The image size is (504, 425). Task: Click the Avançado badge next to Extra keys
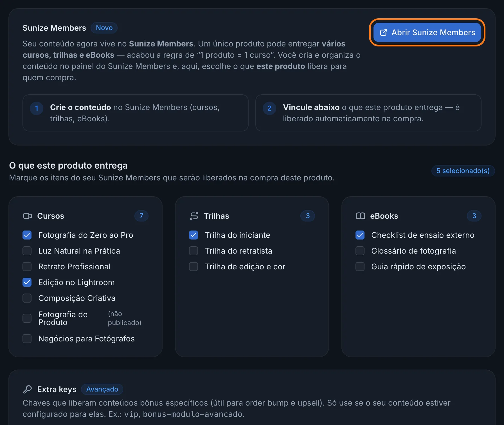point(102,389)
